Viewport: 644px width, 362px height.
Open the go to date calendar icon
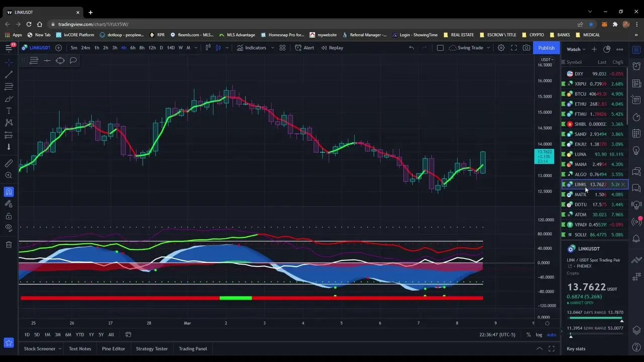pyautogui.click(x=128, y=335)
